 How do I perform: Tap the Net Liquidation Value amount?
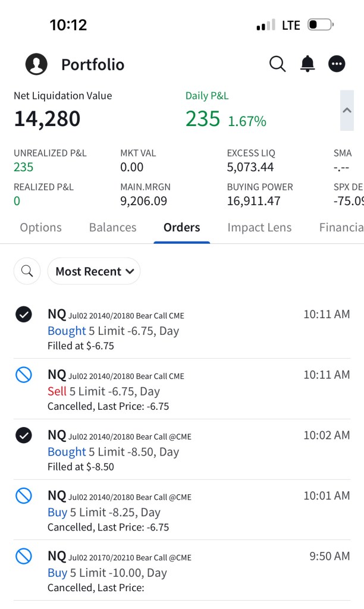tap(47, 119)
